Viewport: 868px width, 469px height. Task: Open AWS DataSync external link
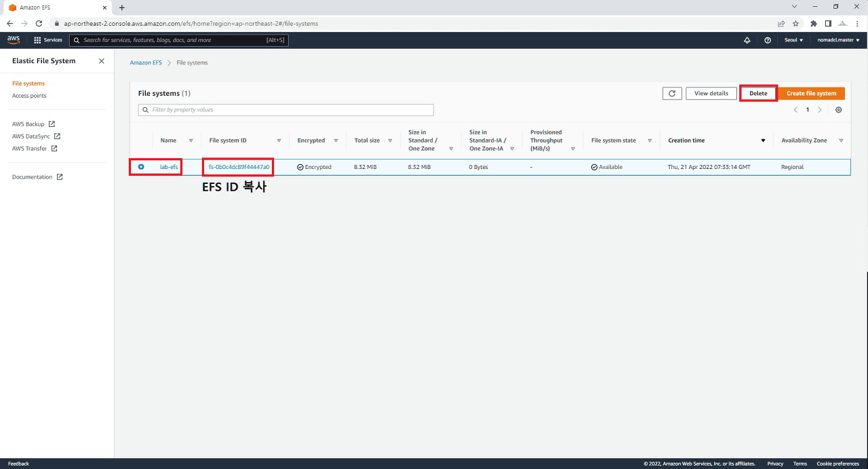[36, 136]
